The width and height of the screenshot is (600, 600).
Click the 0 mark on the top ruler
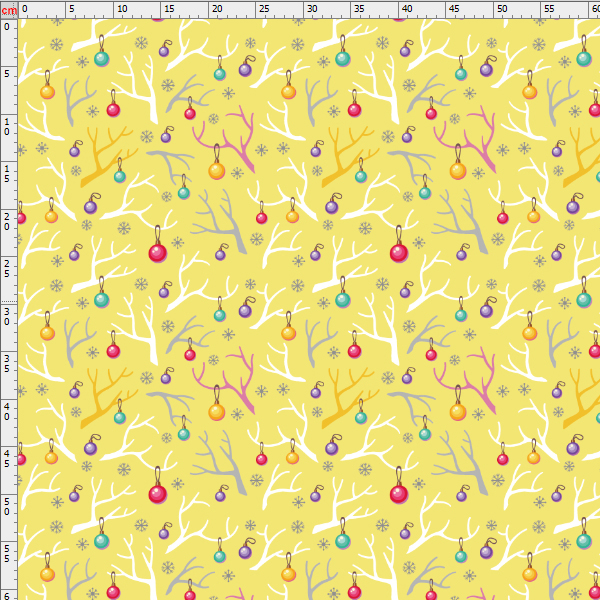coord(24,8)
